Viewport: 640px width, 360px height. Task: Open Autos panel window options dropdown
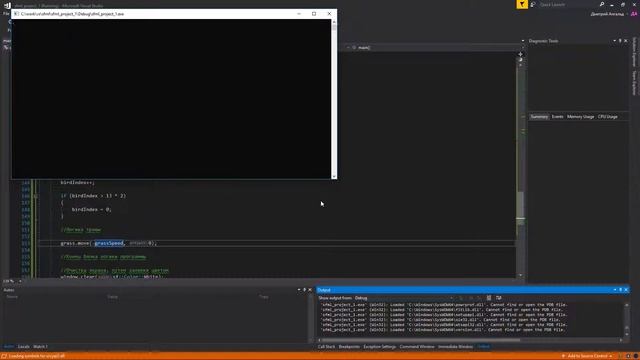(x=299, y=290)
